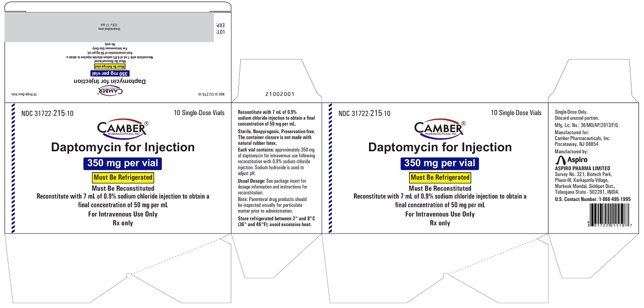Click 10 Single-Dose Vials text on right panel

click(516, 113)
